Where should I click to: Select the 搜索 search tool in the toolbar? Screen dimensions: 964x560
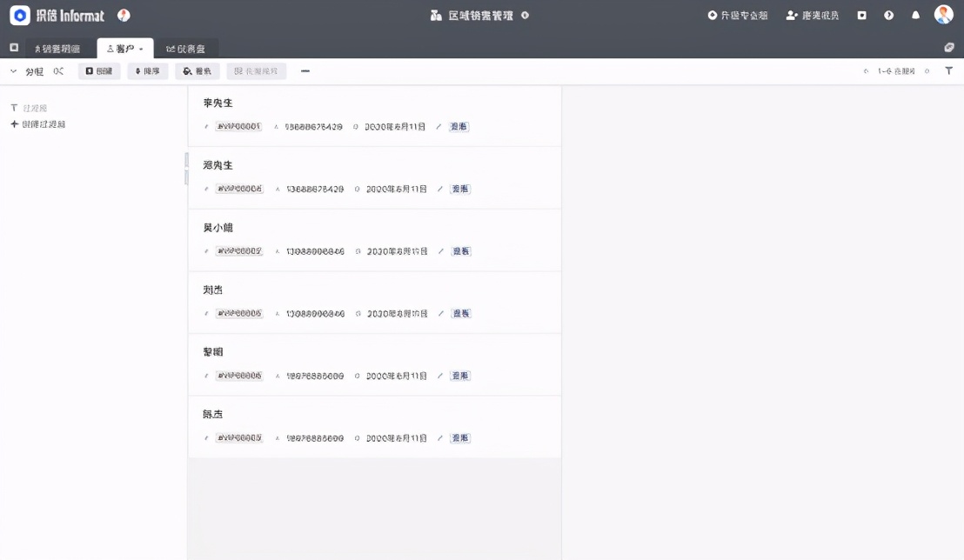coord(197,70)
